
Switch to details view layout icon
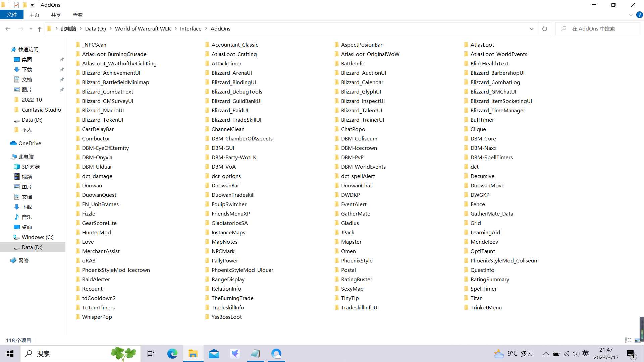(x=628, y=340)
